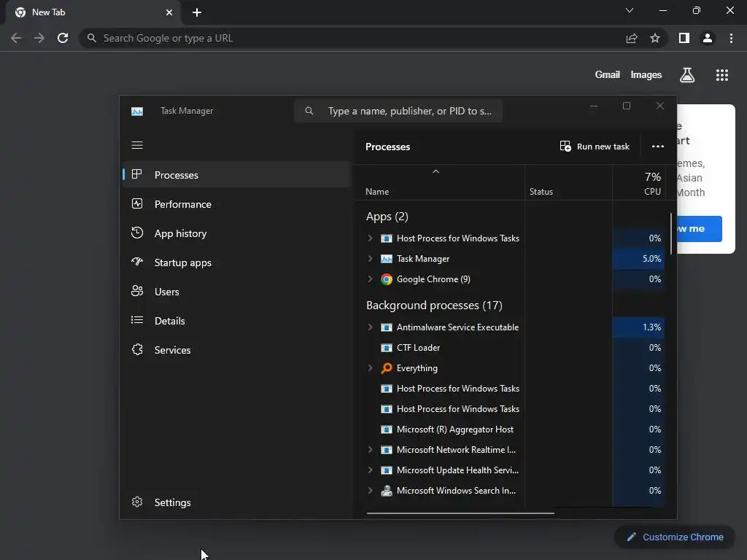Expand the Everything process row
The height and width of the screenshot is (560, 747).
click(370, 368)
